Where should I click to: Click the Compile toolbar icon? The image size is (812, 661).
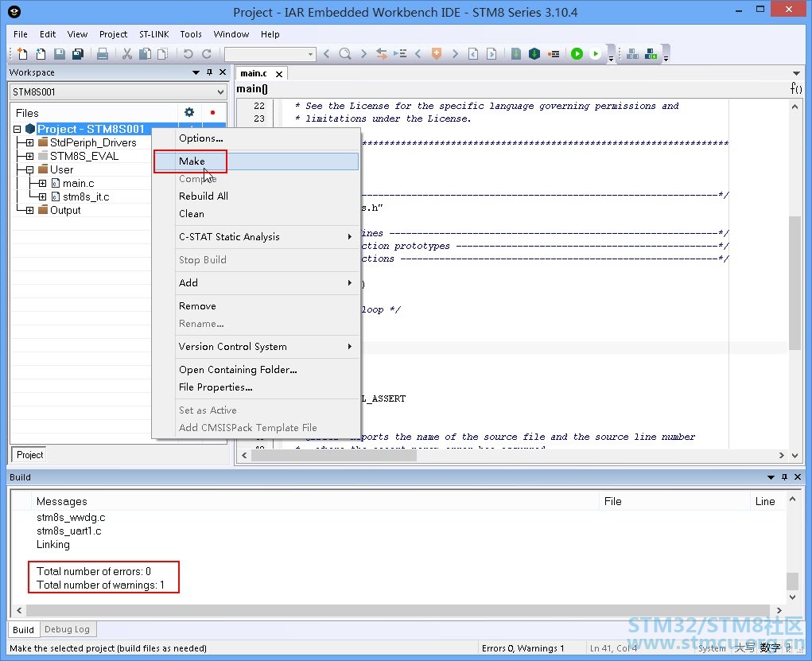click(516, 54)
